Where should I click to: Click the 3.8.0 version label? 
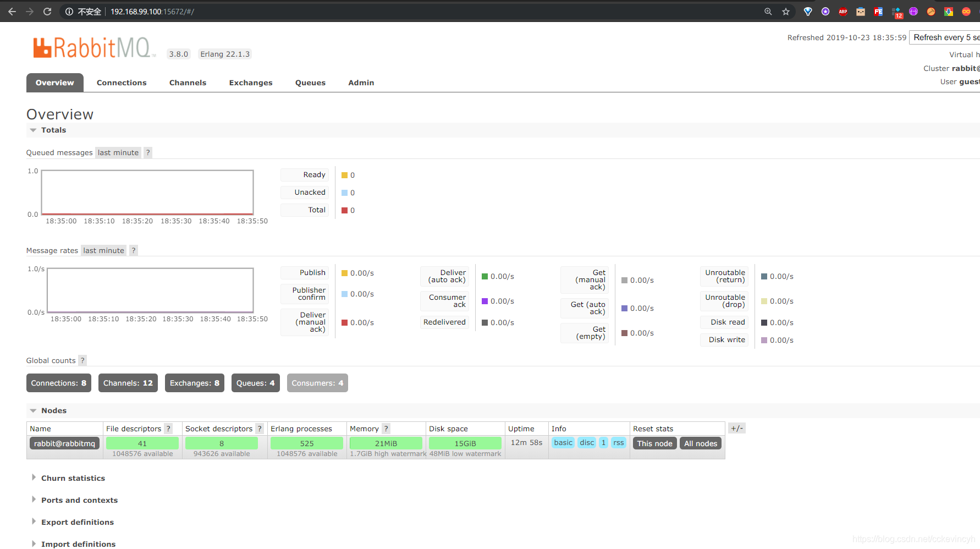(x=179, y=54)
